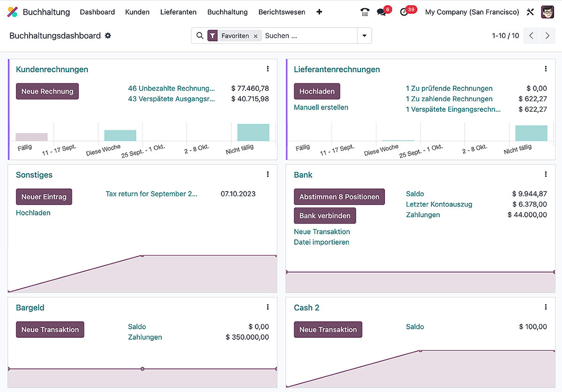This screenshot has height=392, width=562.
Task: Open the Sonstiges card three-dot menu
Action: [x=267, y=174]
